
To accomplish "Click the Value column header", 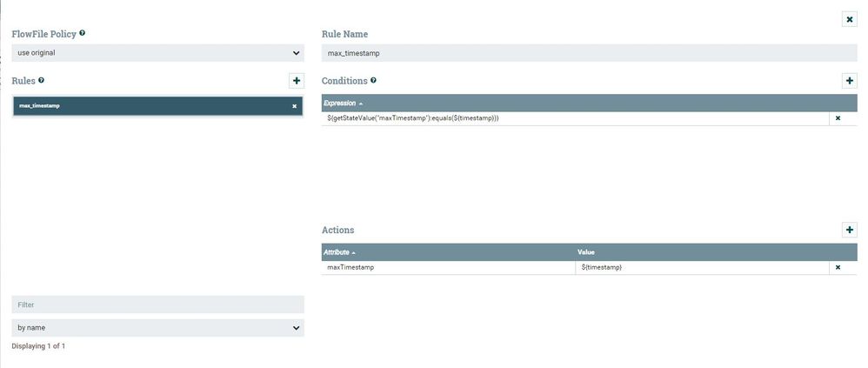I will [588, 251].
